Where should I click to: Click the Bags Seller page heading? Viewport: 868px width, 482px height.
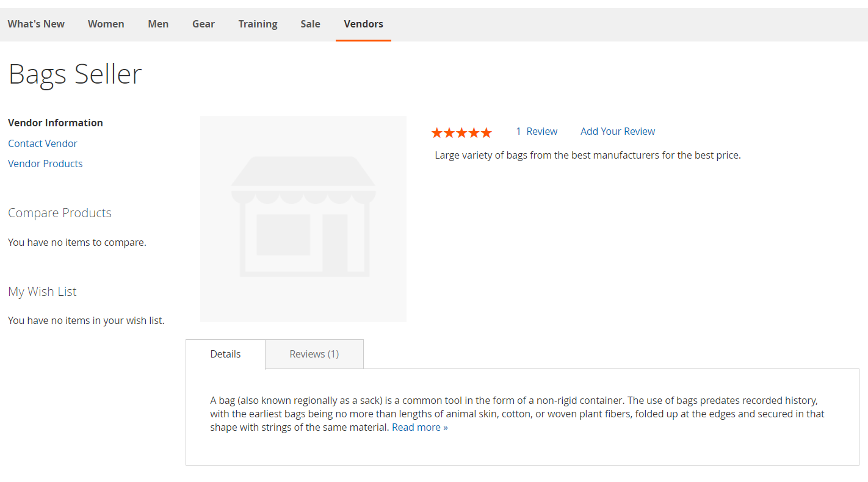(75, 74)
